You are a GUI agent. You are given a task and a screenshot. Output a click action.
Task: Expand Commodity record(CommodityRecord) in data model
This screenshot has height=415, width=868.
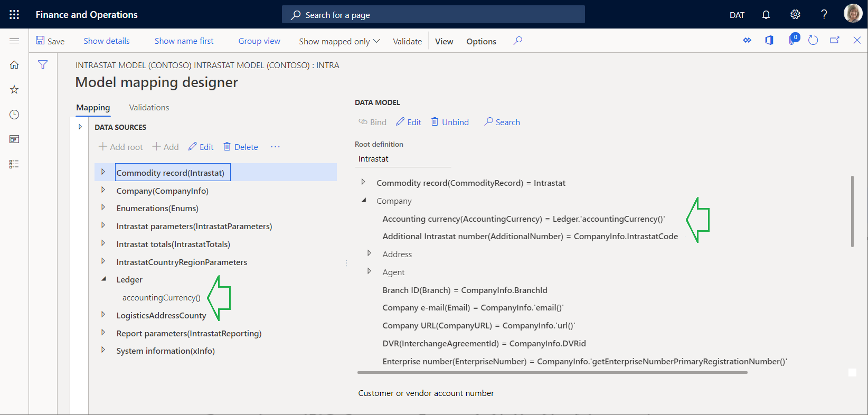pos(363,182)
